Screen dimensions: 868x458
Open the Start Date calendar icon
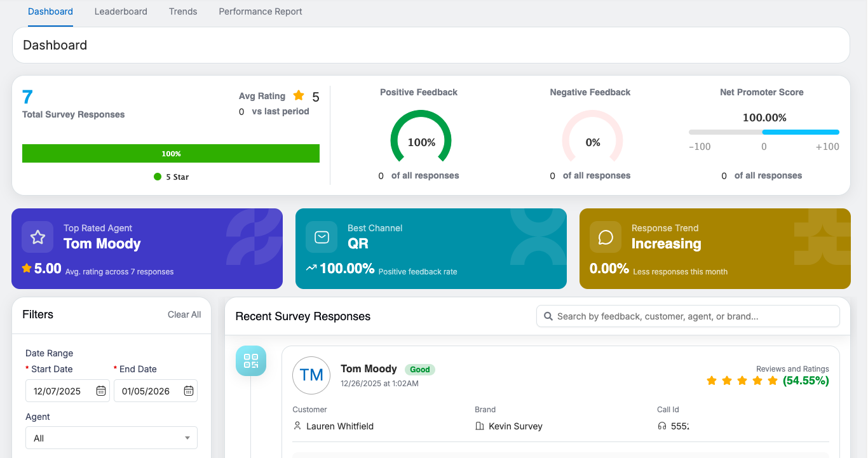click(x=101, y=391)
